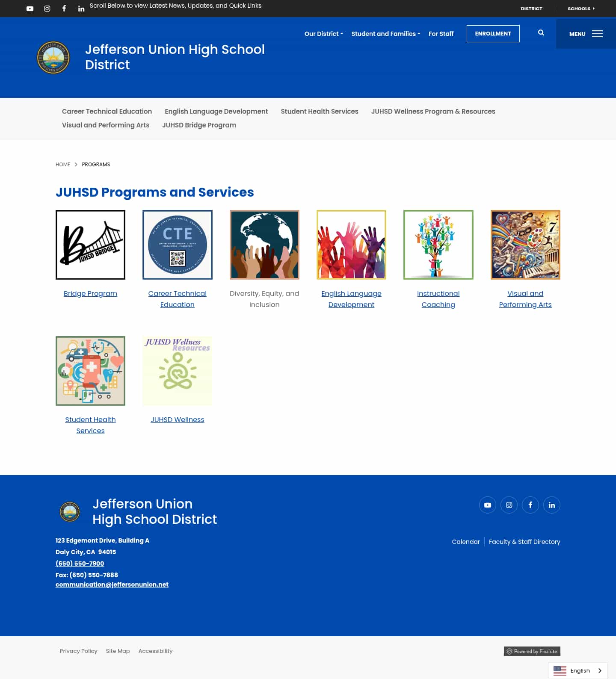This screenshot has width=616, height=679.
Task: Open the Accessibility link
Action: click(x=155, y=651)
